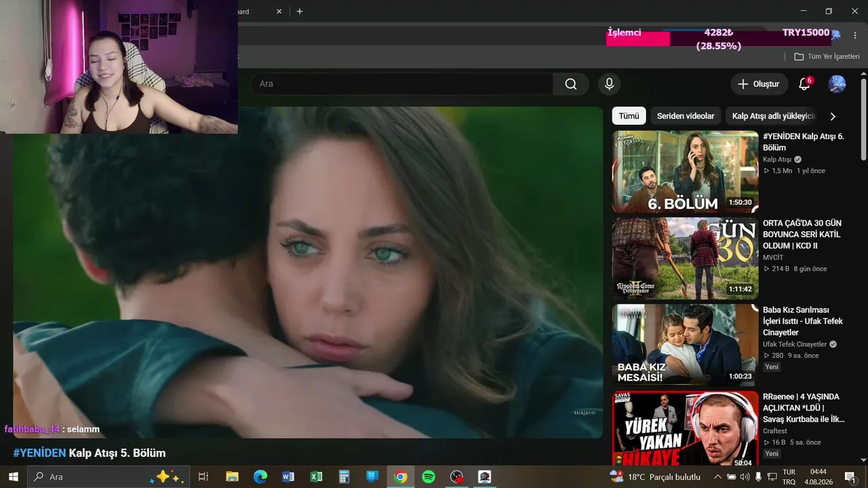Image resolution: width=868 pixels, height=488 pixels.
Task: Click Windows taskbar search box
Action: coord(107,476)
